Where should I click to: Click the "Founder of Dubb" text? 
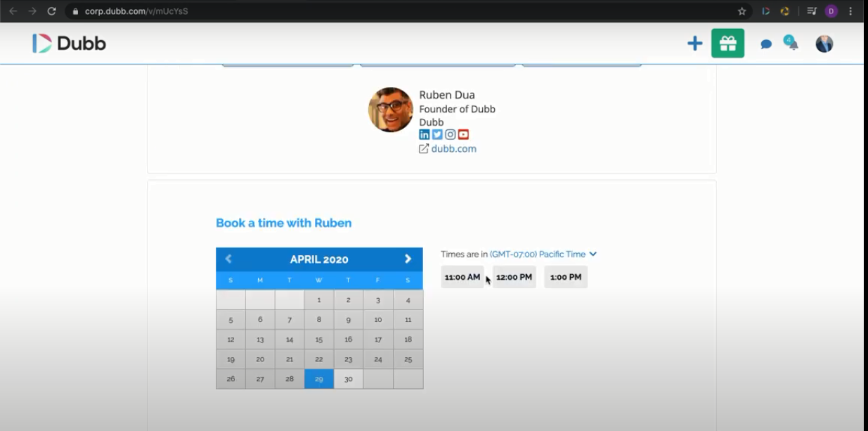pos(458,109)
